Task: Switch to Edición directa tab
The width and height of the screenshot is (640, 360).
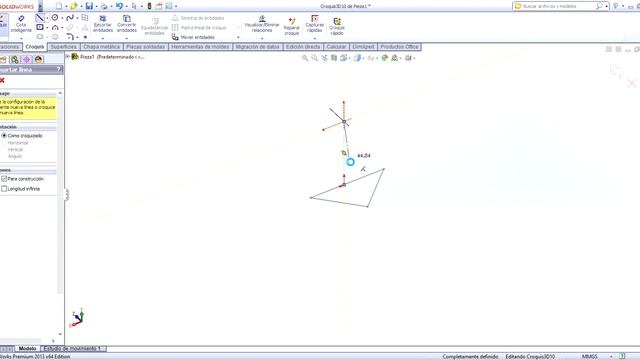Action: click(x=303, y=47)
